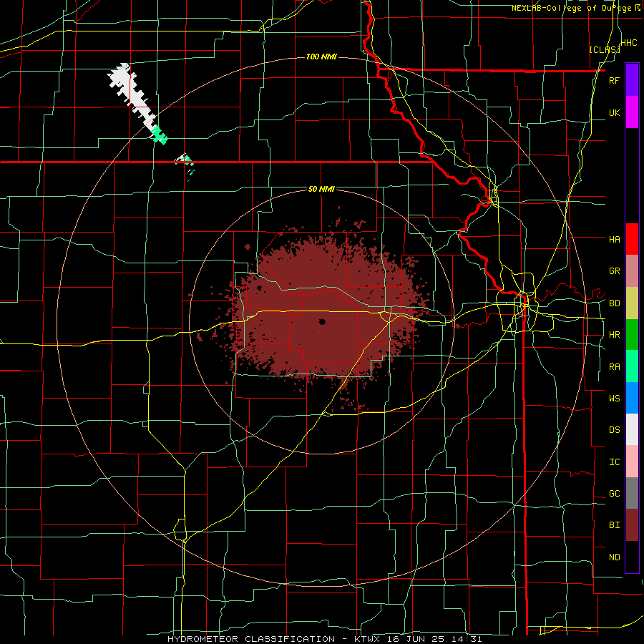
Task: Click the HHC product code label
Action: (629, 43)
